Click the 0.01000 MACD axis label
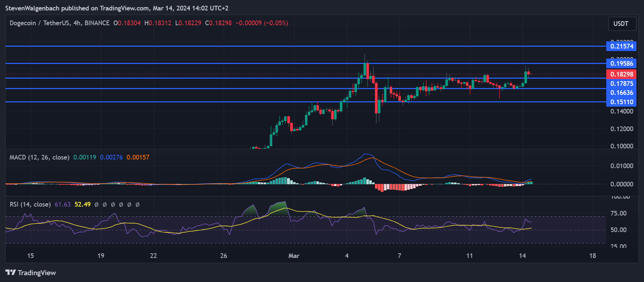Viewport: 644px width, 282px height. coord(622,166)
